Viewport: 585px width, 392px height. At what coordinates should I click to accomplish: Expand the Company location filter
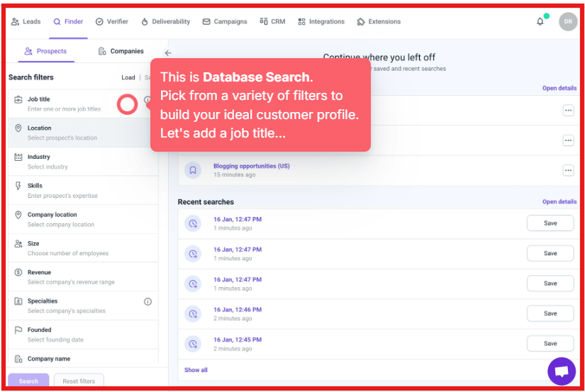[x=83, y=219]
